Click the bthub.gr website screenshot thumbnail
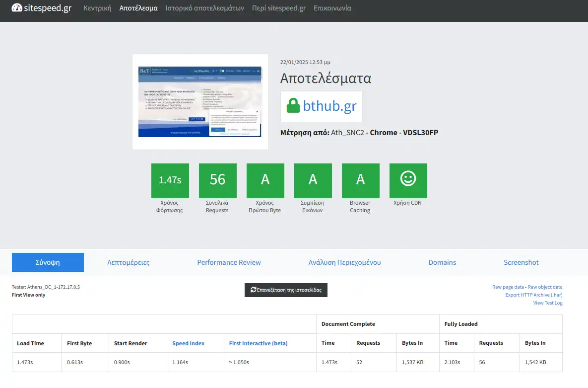Screen dimensions: 588x388 [x=200, y=102]
